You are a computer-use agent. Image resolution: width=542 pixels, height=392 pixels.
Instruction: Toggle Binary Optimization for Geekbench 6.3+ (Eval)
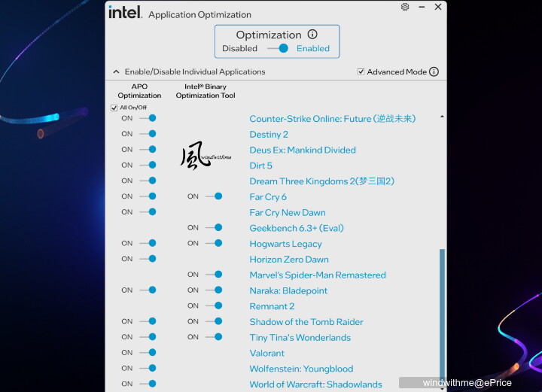(214, 227)
